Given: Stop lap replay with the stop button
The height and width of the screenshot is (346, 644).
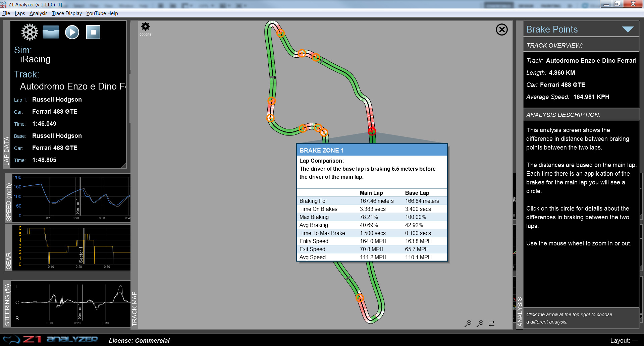Looking at the screenshot, I should pos(93,32).
